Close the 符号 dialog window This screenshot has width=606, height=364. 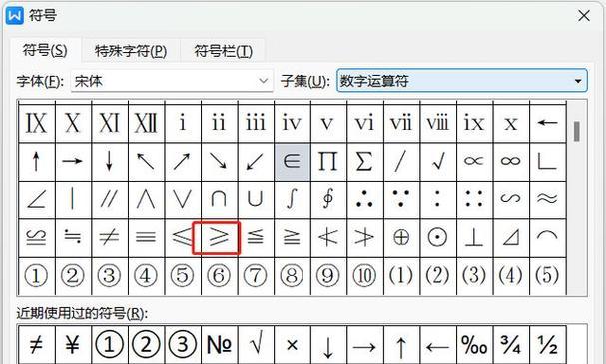pyautogui.click(x=584, y=16)
